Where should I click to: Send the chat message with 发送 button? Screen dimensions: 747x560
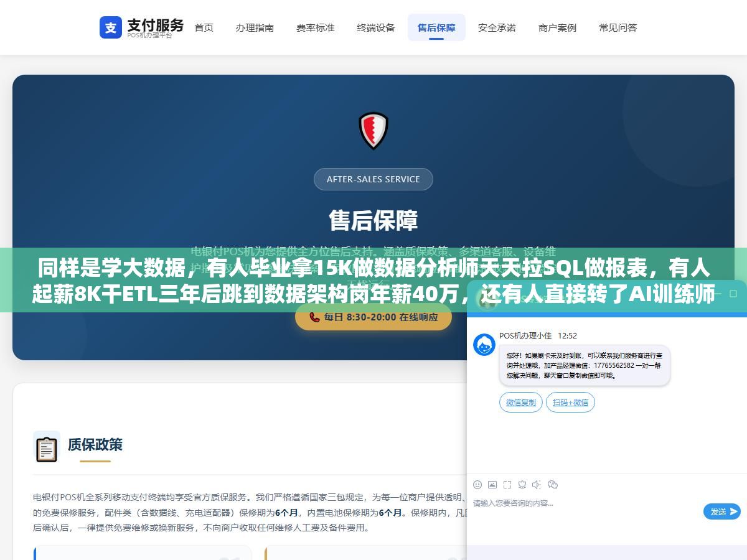(722, 511)
